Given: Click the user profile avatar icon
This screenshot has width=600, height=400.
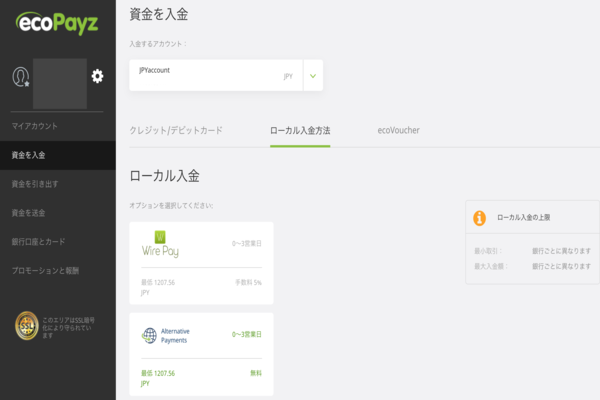Looking at the screenshot, I should 21,77.
